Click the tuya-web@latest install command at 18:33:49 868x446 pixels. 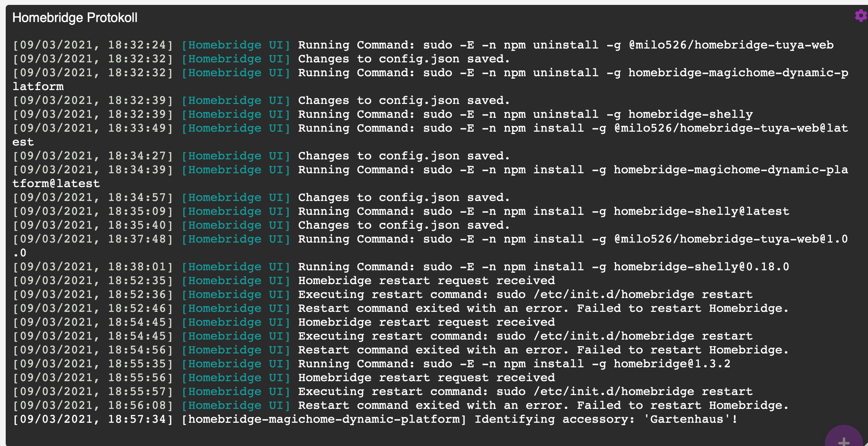click(x=573, y=128)
